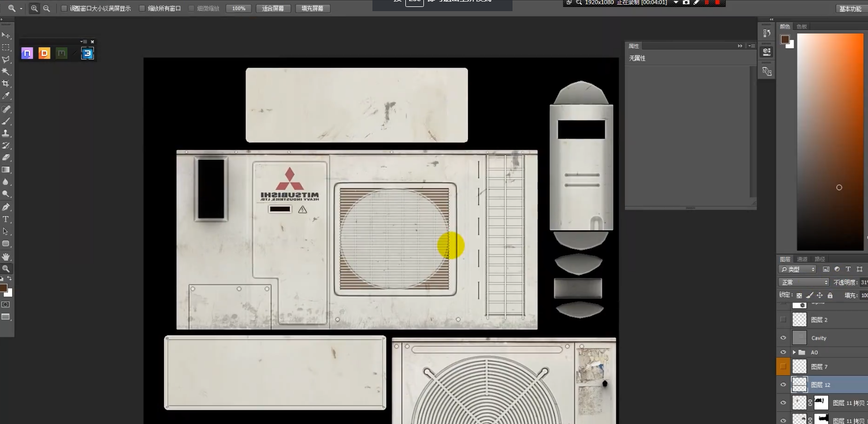The image size is (868, 424).
Task: Select the Move tool
Action: point(6,35)
